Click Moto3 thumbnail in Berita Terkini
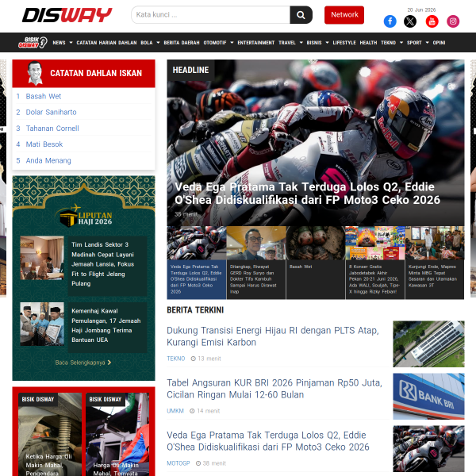 428,449
